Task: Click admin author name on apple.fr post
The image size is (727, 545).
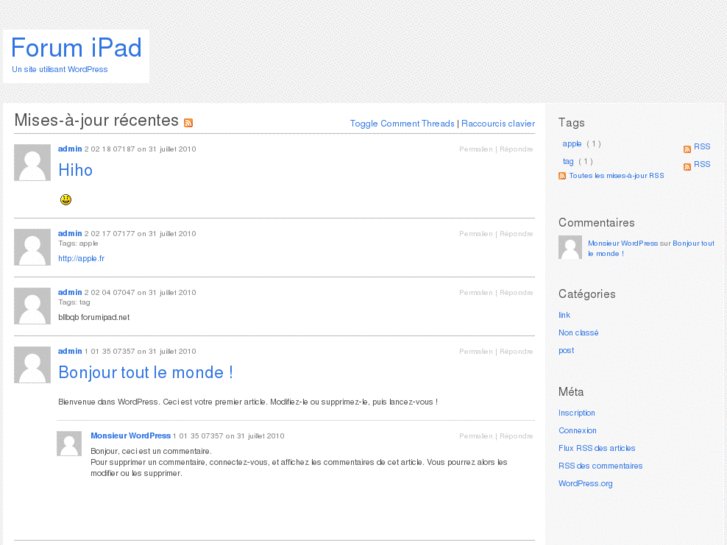Action: click(x=70, y=233)
